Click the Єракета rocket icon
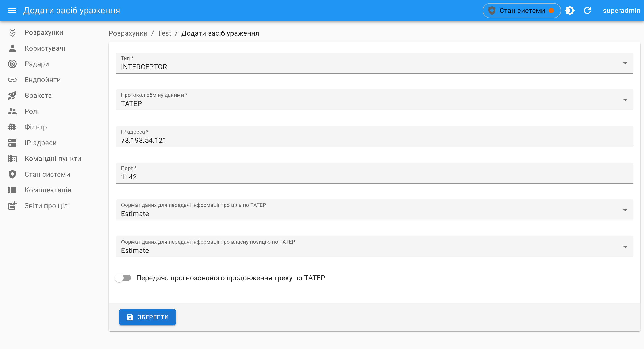 click(x=12, y=95)
